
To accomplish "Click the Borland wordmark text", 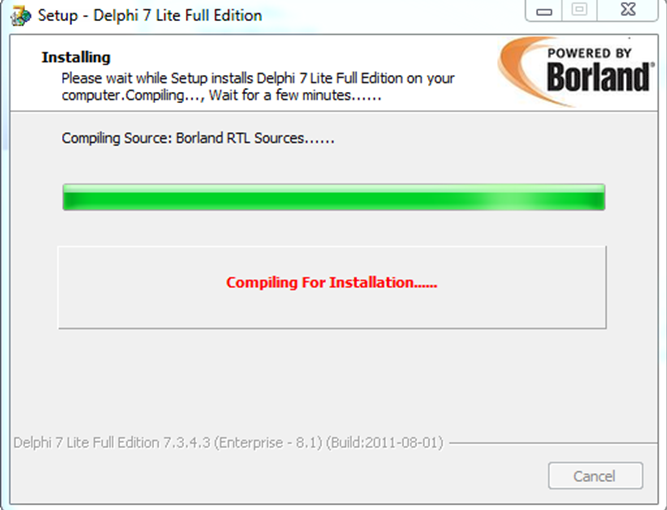I will coord(599,77).
